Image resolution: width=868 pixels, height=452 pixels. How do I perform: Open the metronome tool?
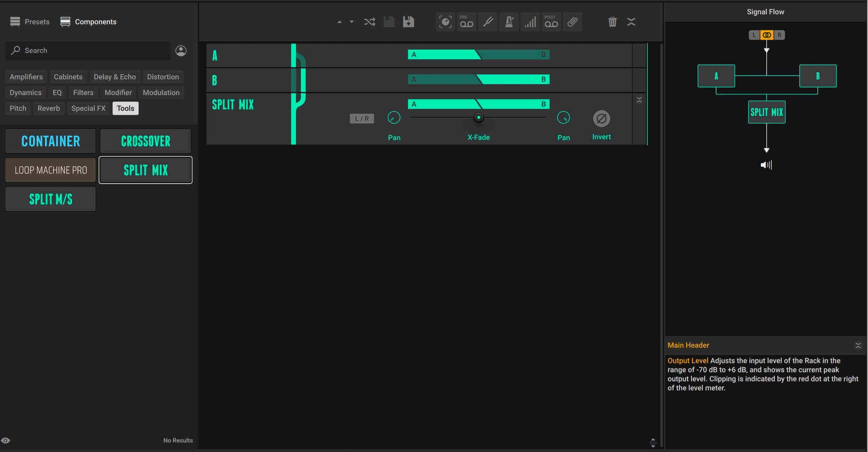click(x=509, y=22)
